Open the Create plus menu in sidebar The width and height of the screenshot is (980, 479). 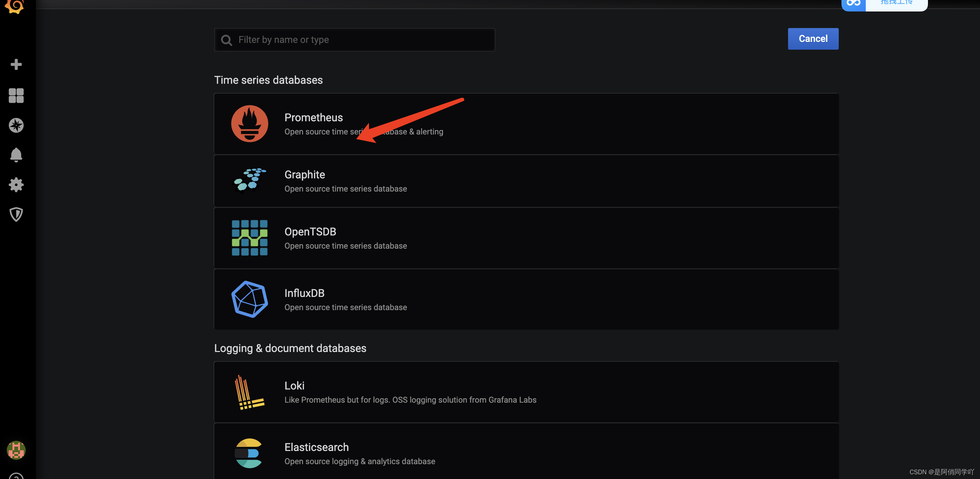pyautogui.click(x=16, y=64)
